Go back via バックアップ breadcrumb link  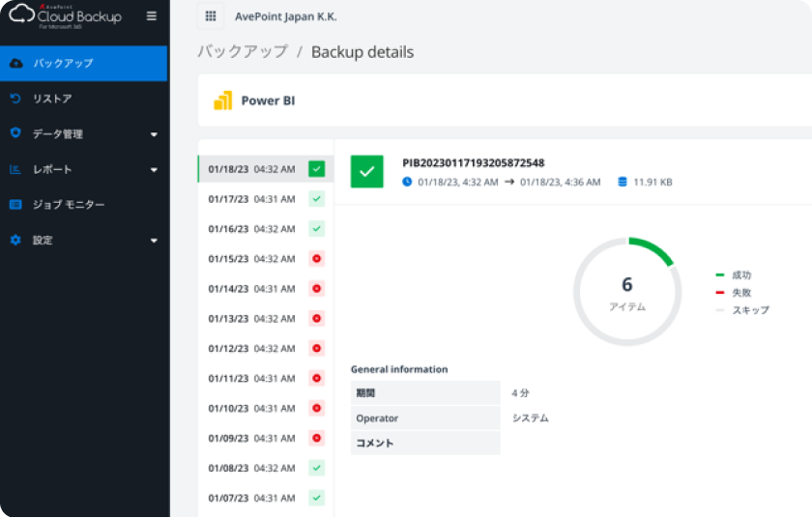[x=243, y=52]
